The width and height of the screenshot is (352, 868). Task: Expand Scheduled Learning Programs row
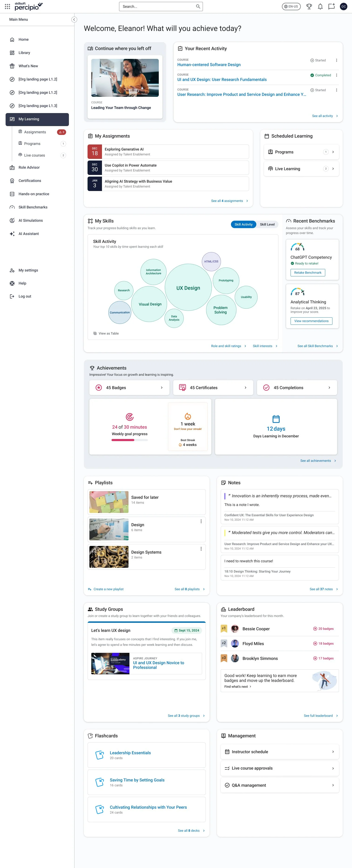(301, 152)
